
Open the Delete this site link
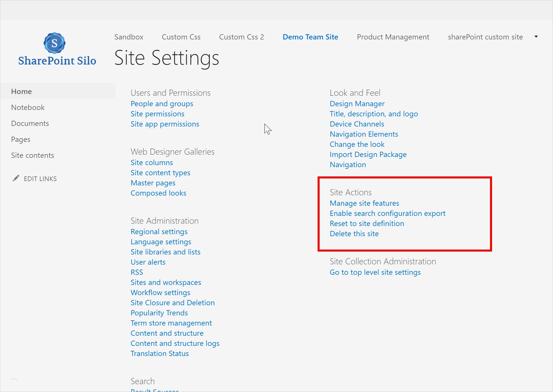point(354,234)
